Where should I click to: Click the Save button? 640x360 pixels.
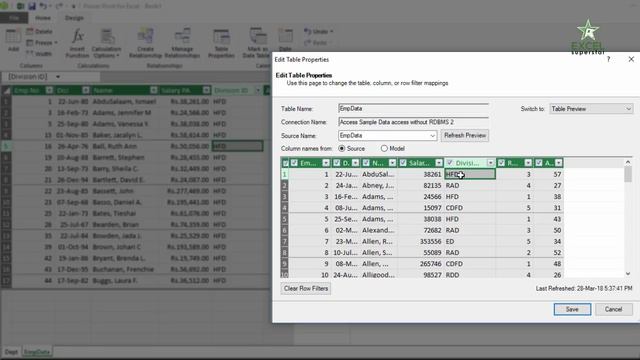[x=572, y=309]
